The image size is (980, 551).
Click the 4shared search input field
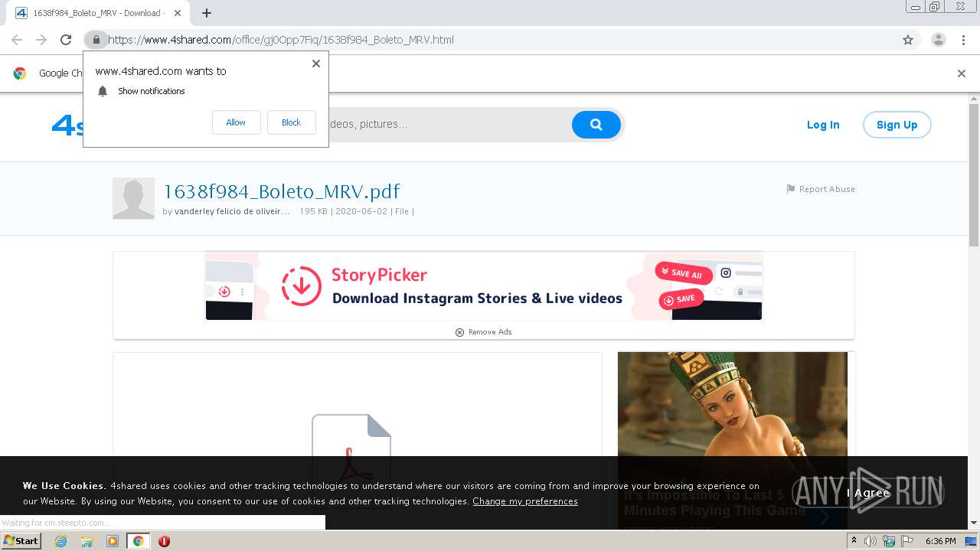(450, 124)
